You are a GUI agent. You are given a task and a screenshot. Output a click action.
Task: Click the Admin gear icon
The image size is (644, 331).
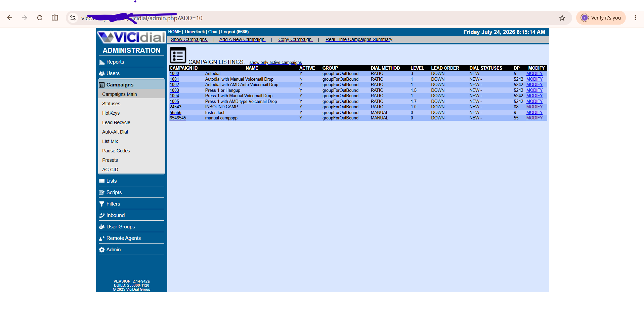[101, 250]
